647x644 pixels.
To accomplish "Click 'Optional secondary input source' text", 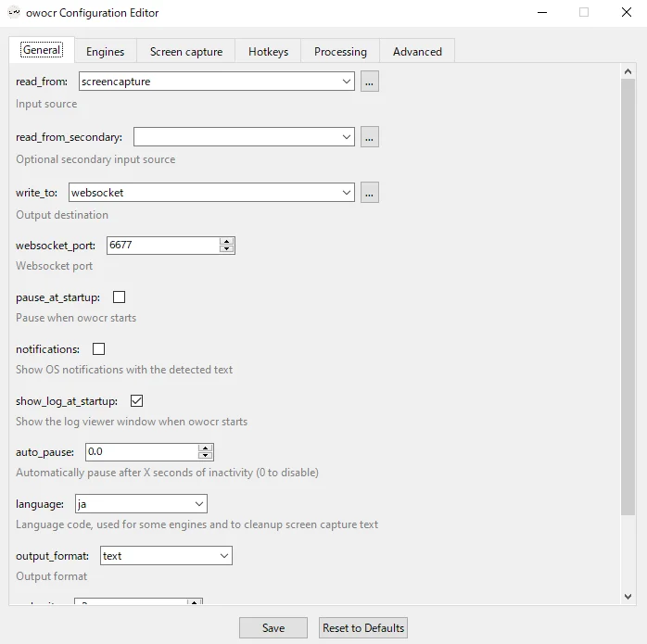I will click(x=95, y=159).
